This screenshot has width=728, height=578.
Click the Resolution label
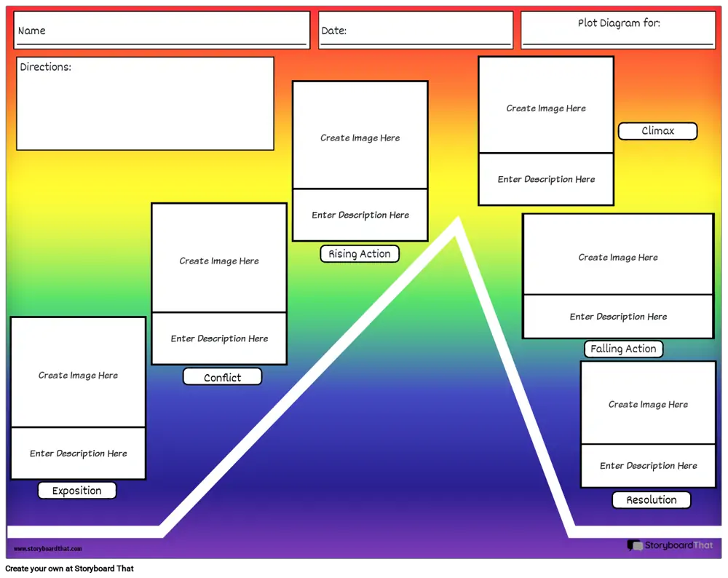click(x=651, y=500)
